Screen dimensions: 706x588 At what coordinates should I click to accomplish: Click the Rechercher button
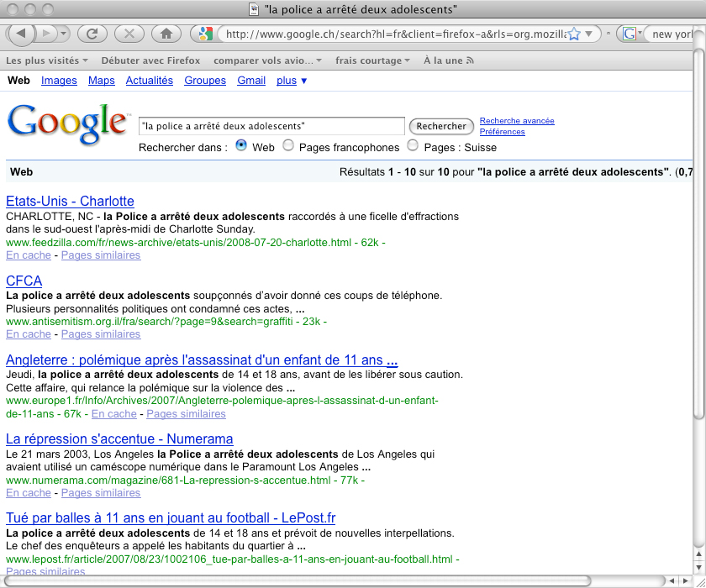click(x=441, y=126)
